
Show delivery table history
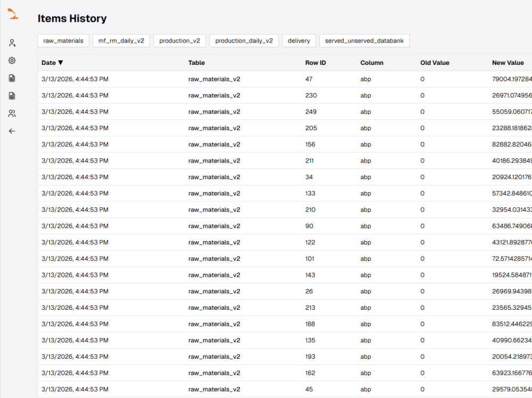pyautogui.click(x=299, y=41)
